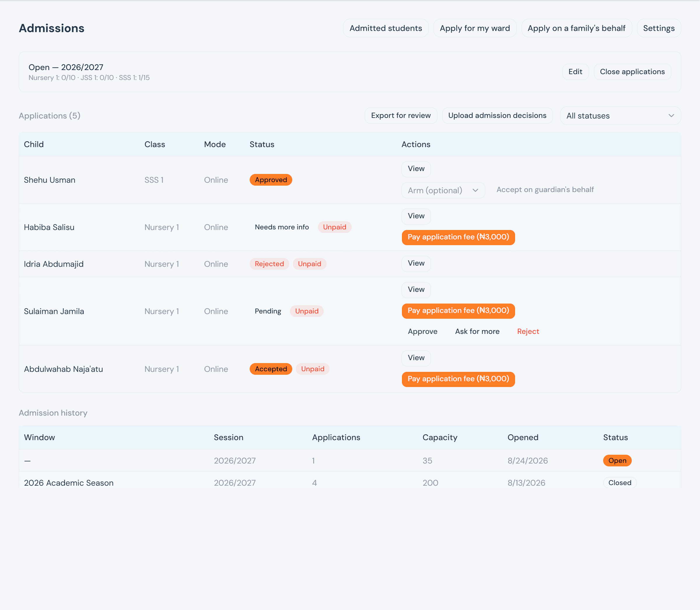Viewport: 700px width, 610px height.
Task: Click 'Pending' status for Sulaiman Jamila
Action: [x=268, y=311]
